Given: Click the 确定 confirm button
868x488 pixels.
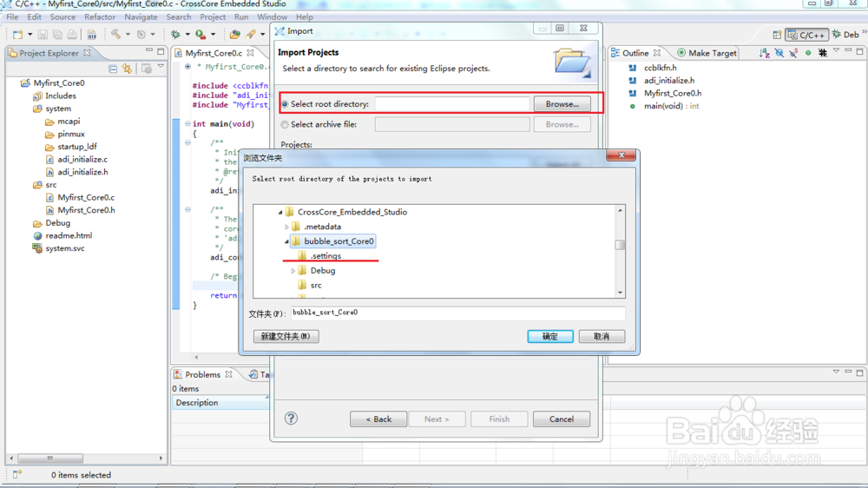Looking at the screenshot, I should pyautogui.click(x=550, y=336).
